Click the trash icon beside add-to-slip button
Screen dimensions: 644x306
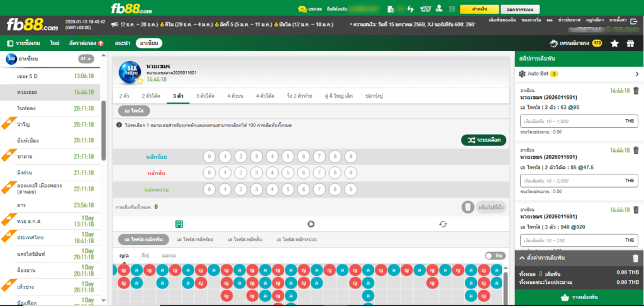pyautogui.click(x=467, y=207)
